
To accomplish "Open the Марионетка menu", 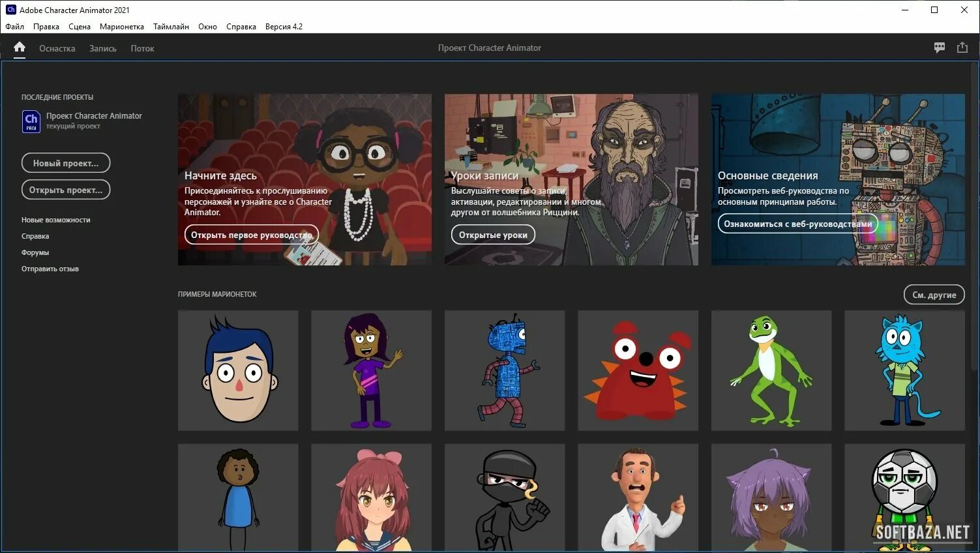I will point(122,27).
